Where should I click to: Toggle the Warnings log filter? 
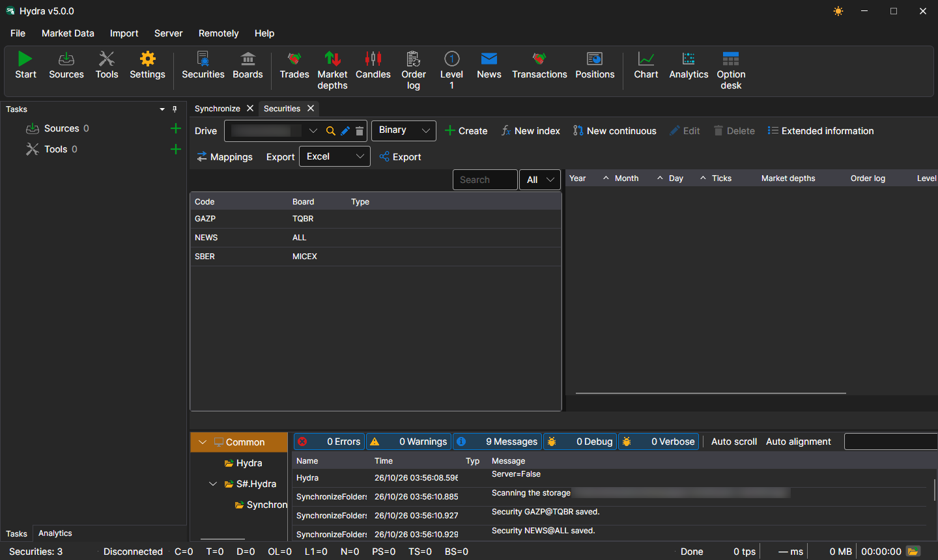pyautogui.click(x=409, y=441)
